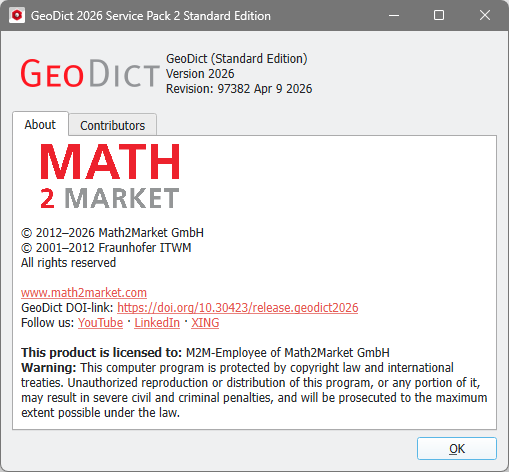Click the 'This product is licensed to:' label
This screenshot has width=509, height=472.
point(101,353)
